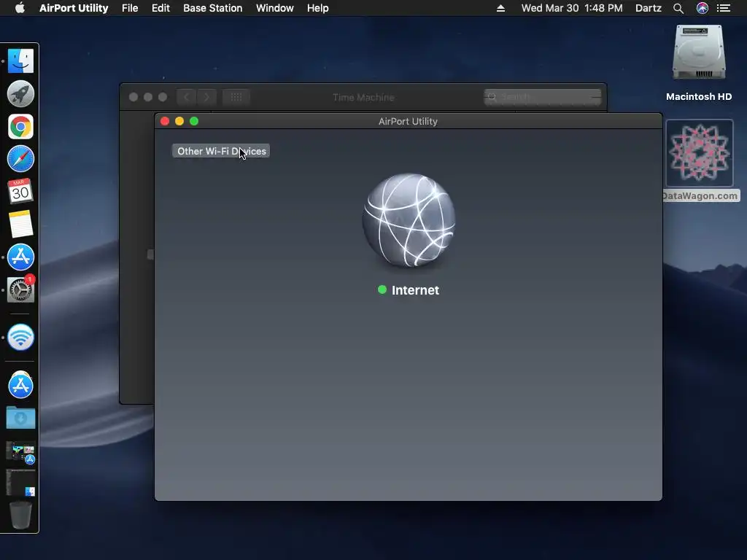The height and width of the screenshot is (560, 747).
Task: Launch Launchpad rocket icon in Dock
Action: pyautogui.click(x=20, y=94)
